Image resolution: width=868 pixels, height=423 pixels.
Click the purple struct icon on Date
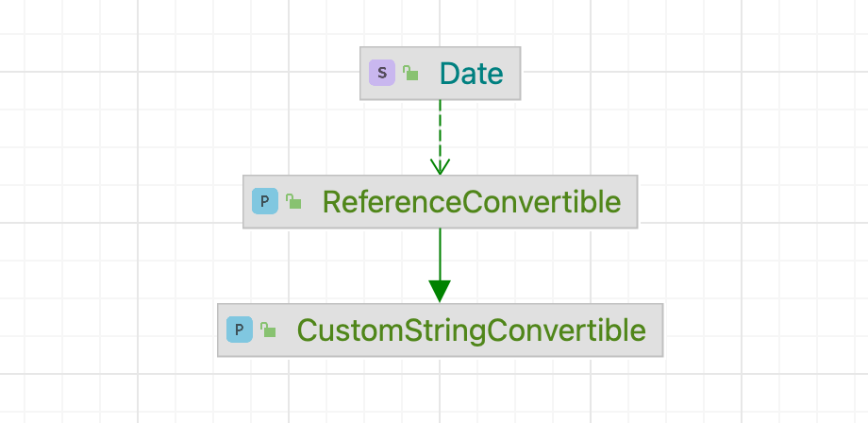pos(381,73)
